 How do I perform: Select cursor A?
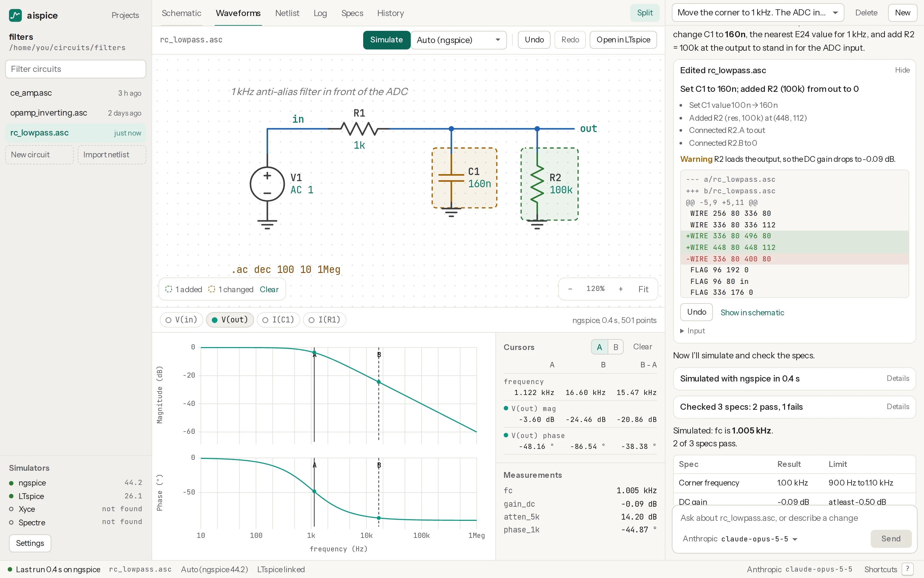click(x=599, y=347)
